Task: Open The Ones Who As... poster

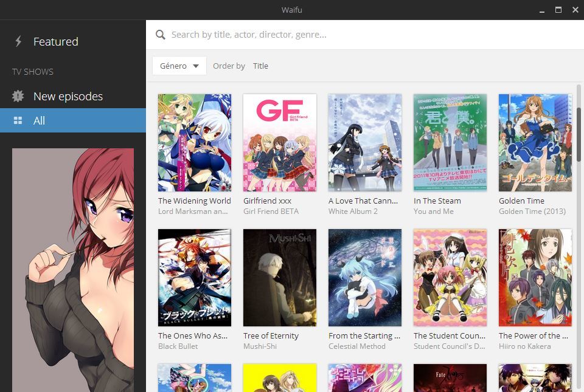Action: pos(195,278)
